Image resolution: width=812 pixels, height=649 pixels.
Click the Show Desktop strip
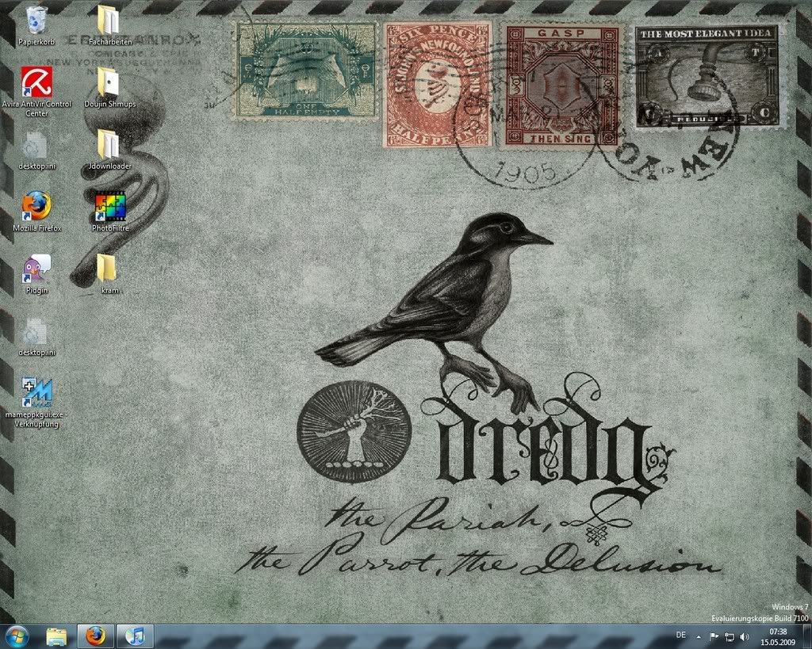point(806,636)
